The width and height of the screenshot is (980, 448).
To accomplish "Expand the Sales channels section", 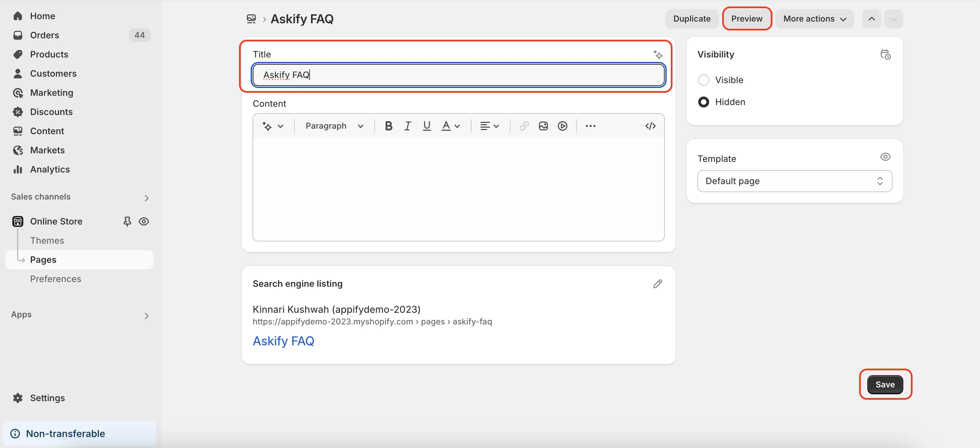I will click(147, 198).
